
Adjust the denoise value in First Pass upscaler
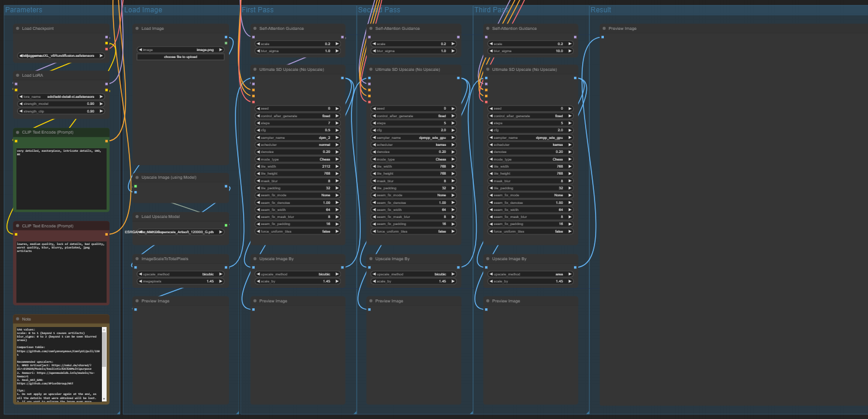coord(296,151)
